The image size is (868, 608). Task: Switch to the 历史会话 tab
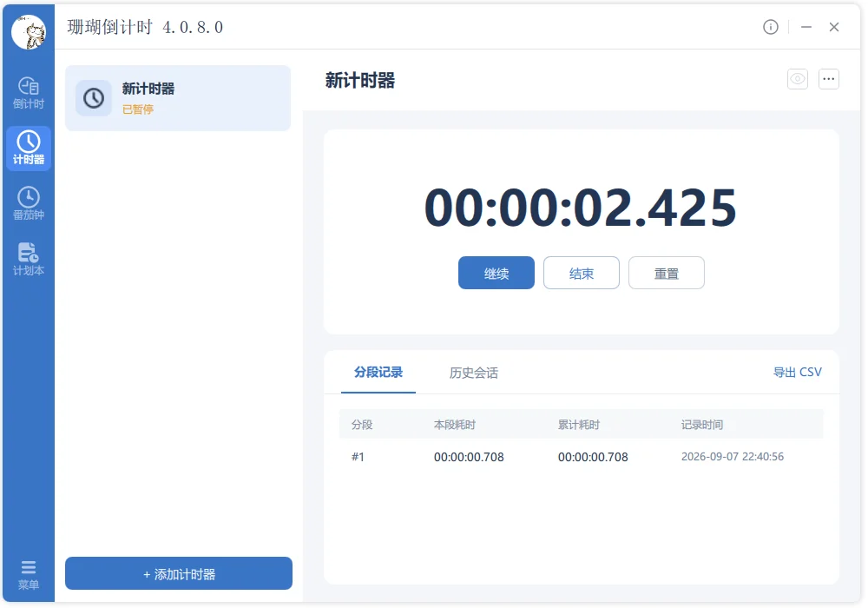(x=473, y=373)
